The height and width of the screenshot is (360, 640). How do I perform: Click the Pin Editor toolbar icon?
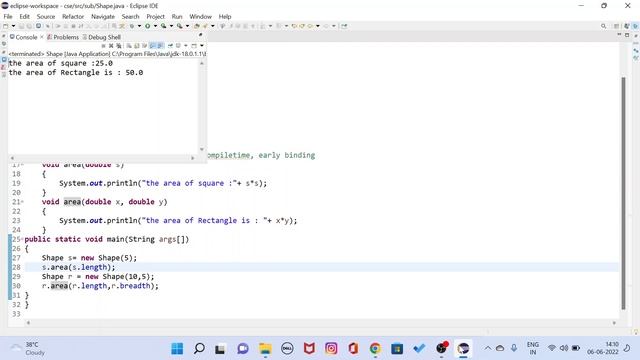coord(344,26)
